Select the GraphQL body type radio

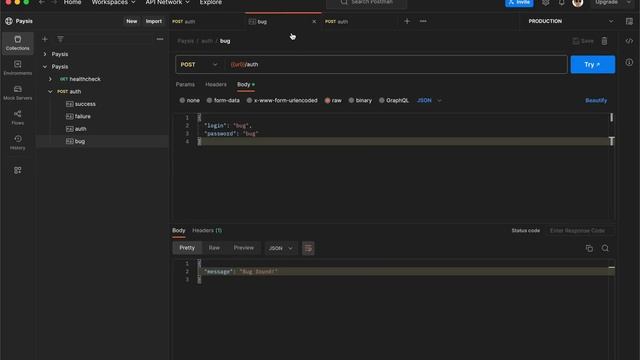[381, 100]
